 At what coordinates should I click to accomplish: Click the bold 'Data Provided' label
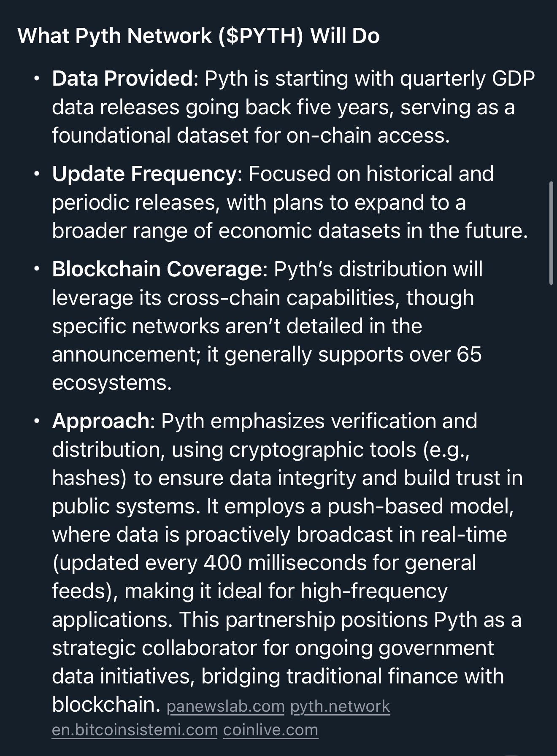click(122, 78)
